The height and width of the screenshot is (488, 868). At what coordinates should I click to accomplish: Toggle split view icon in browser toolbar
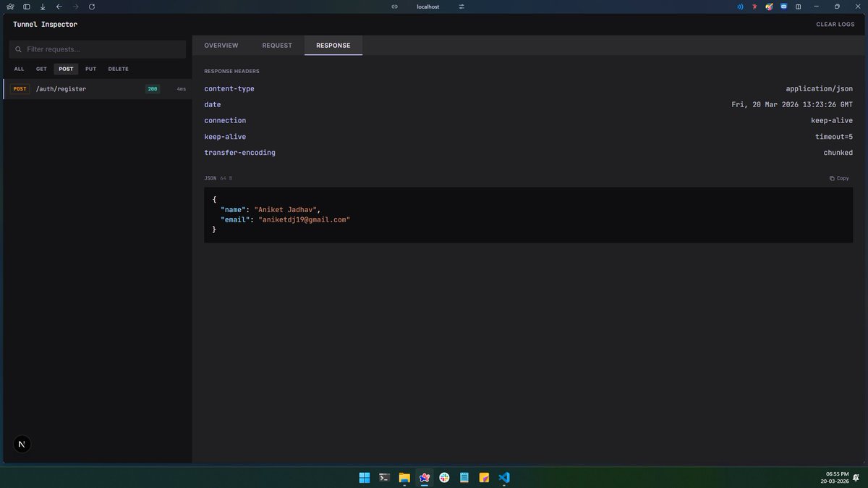(798, 7)
